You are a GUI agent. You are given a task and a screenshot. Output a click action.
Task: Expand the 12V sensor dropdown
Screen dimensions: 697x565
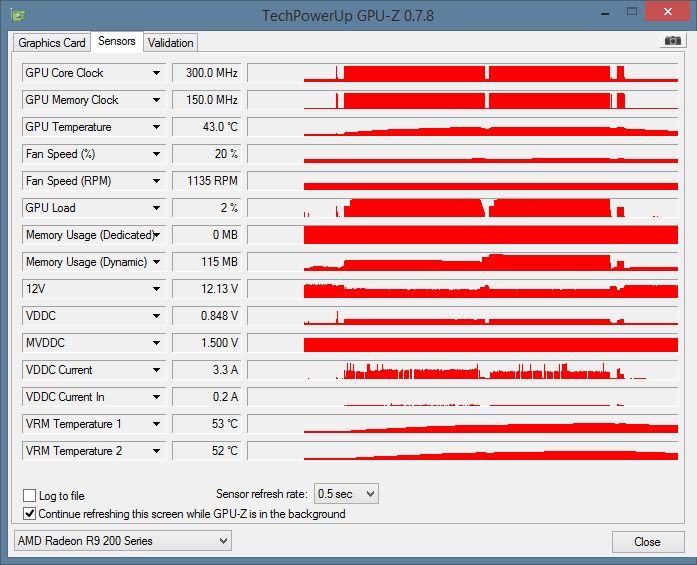coord(94,289)
